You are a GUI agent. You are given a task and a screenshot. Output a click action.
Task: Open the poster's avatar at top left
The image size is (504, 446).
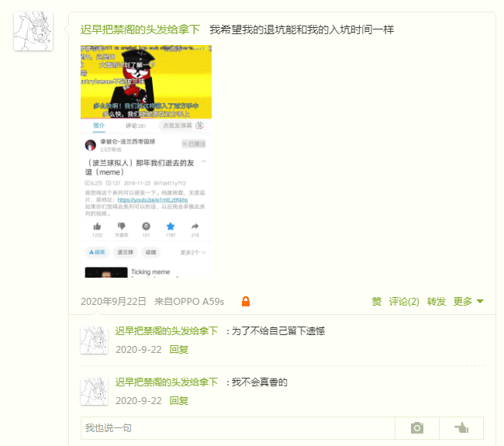(33, 31)
